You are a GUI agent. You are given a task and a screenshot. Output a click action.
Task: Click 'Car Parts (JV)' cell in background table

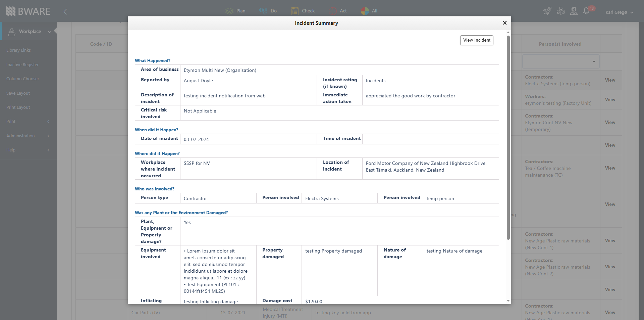(146, 313)
